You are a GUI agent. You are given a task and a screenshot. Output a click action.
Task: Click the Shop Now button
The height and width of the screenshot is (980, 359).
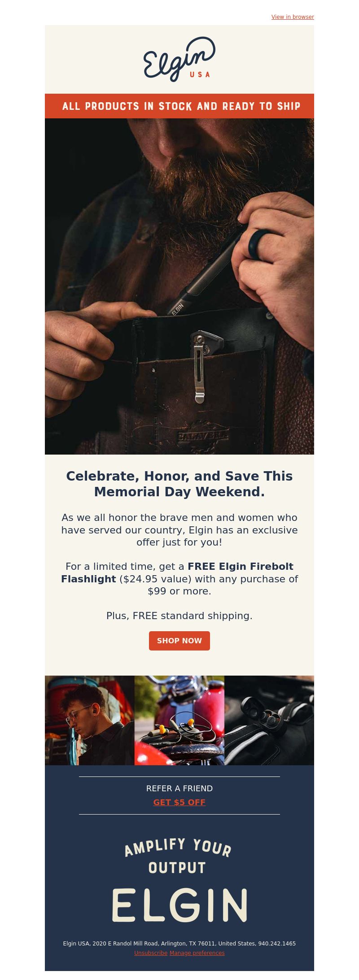point(179,641)
